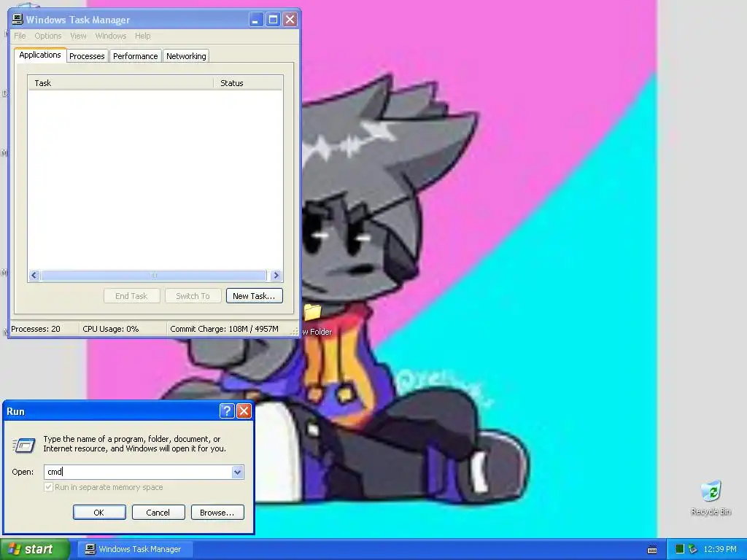Viewport: 747px width, 560px height.
Task: Click the End Task button
Action: [x=131, y=296]
